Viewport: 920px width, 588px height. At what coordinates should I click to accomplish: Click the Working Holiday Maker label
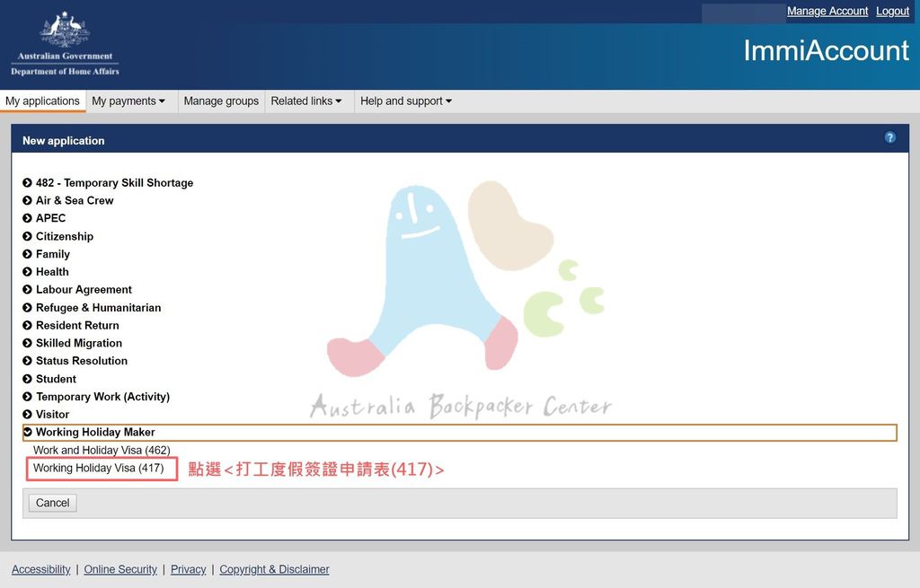click(x=95, y=432)
